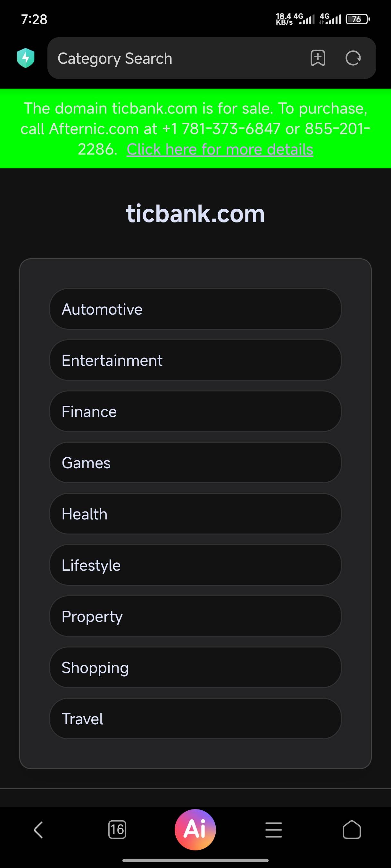Image resolution: width=391 pixels, height=868 pixels.
Task: Select the Lifestyle category
Action: pos(195,565)
